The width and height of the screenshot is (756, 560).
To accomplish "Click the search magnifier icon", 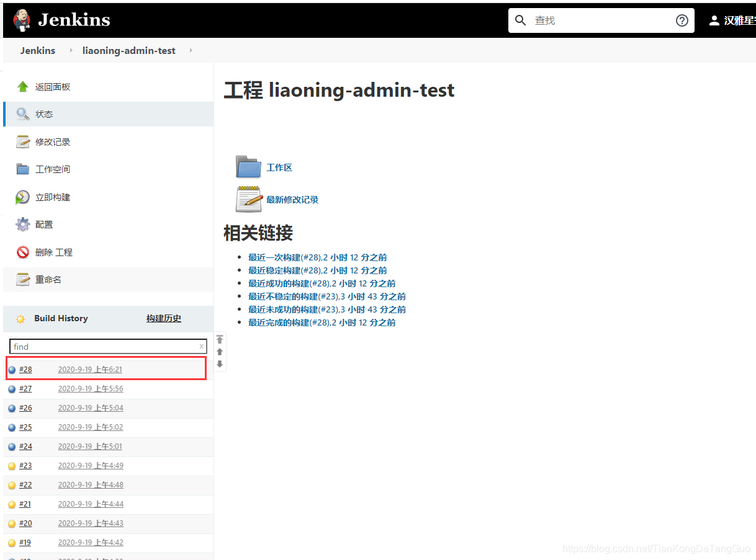I will 520,20.
